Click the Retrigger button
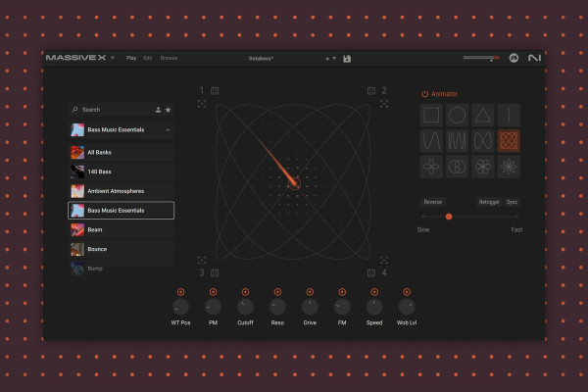Screen dimensions: 588x392 point(489,202)
